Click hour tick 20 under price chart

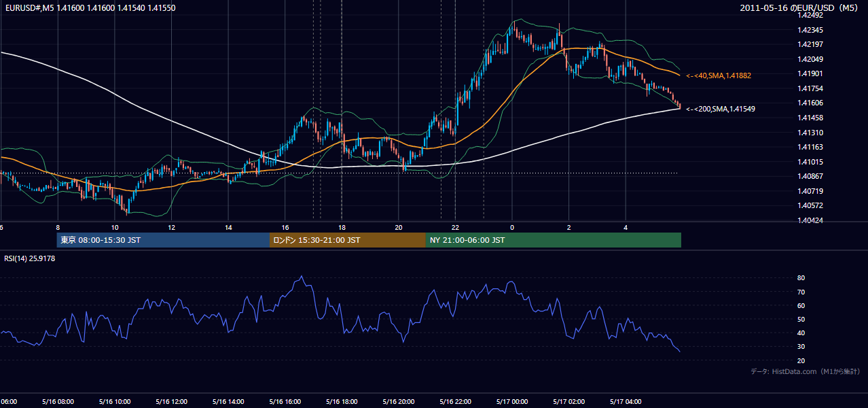click(x=399, y=228)
